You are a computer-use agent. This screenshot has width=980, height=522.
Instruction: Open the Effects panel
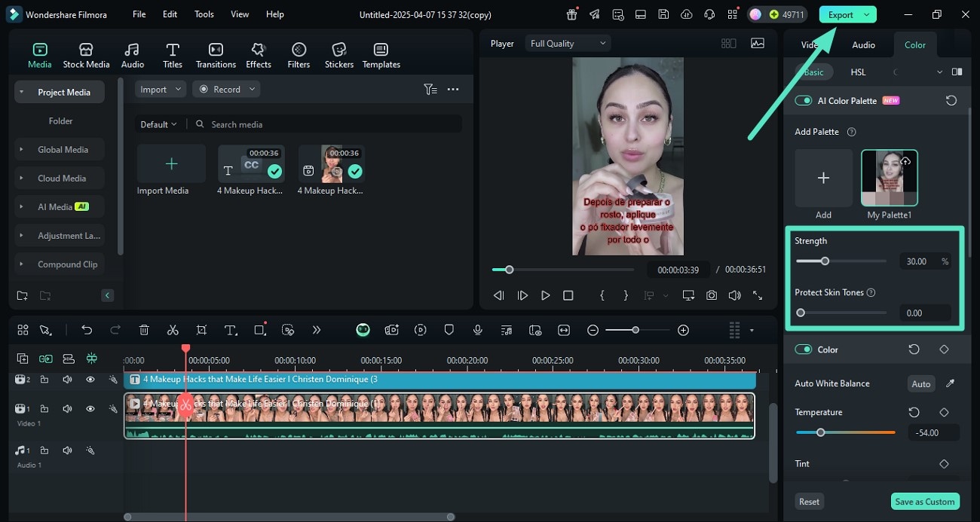click(x=259, y=55)
